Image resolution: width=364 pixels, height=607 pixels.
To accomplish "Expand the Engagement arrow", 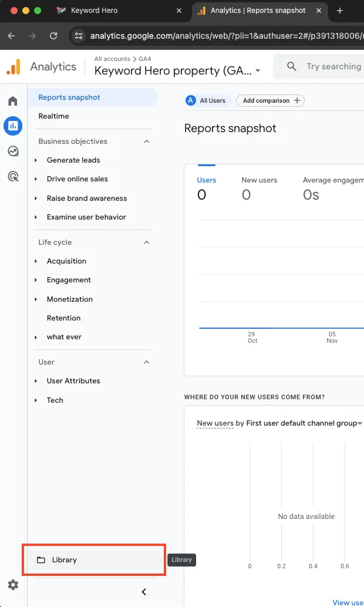I will point(36,280).
